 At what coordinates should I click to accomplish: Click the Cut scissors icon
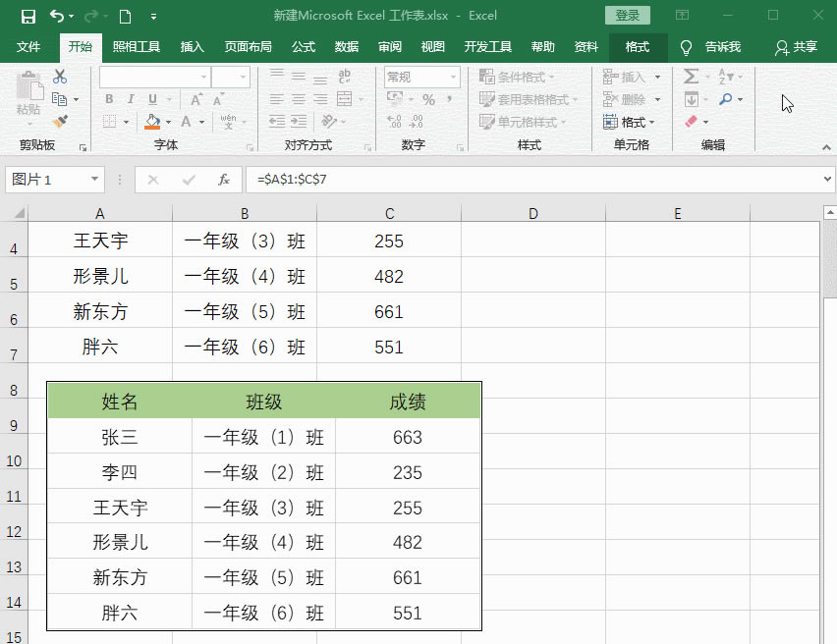61,77
